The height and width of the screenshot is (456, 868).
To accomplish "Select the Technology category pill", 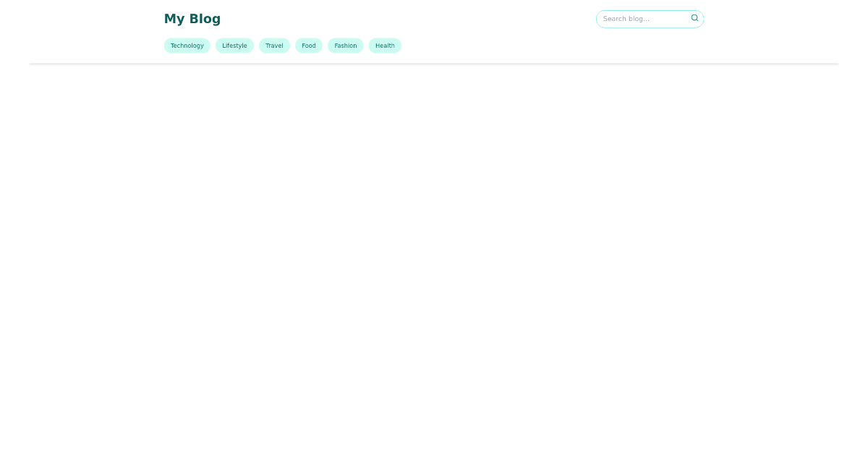I will tap(187, 46).
